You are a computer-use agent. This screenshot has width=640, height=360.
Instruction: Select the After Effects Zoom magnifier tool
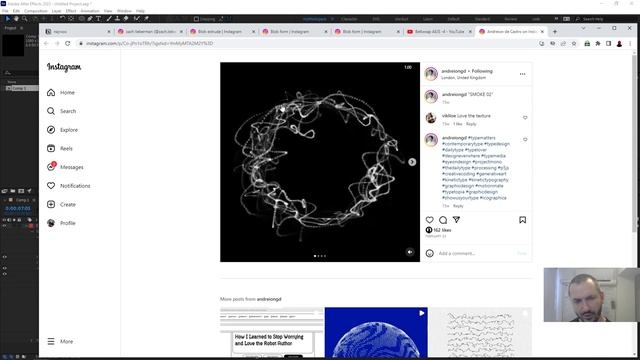click(25, 19)
